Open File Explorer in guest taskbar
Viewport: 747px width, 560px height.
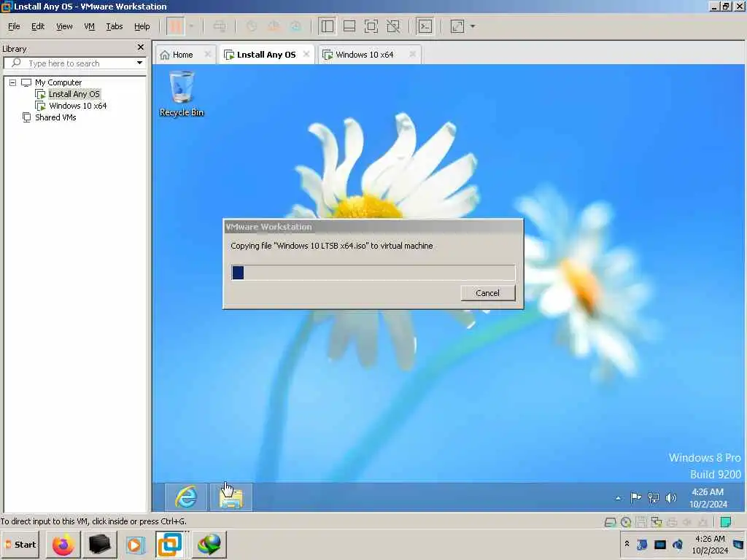[231, 497]
